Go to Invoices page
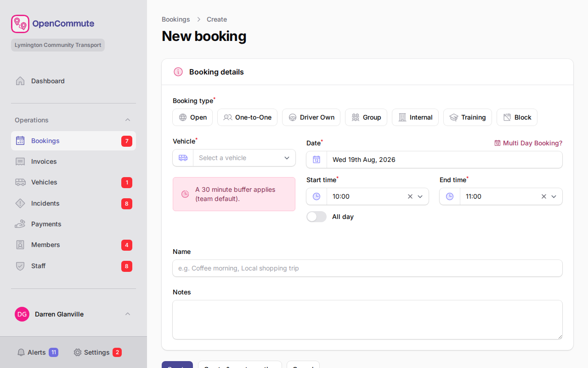 pos(73,161)
